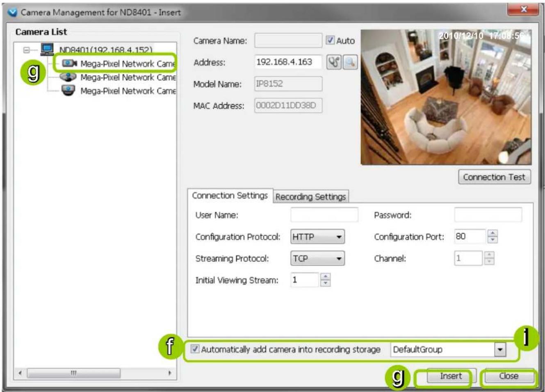Increase the Configuration Port value
The width and height of the screenshot is (545, 392).
[x=493, y=233]
